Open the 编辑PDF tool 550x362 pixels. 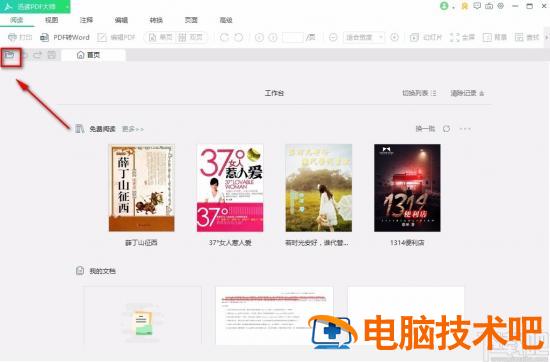(116, 37)
